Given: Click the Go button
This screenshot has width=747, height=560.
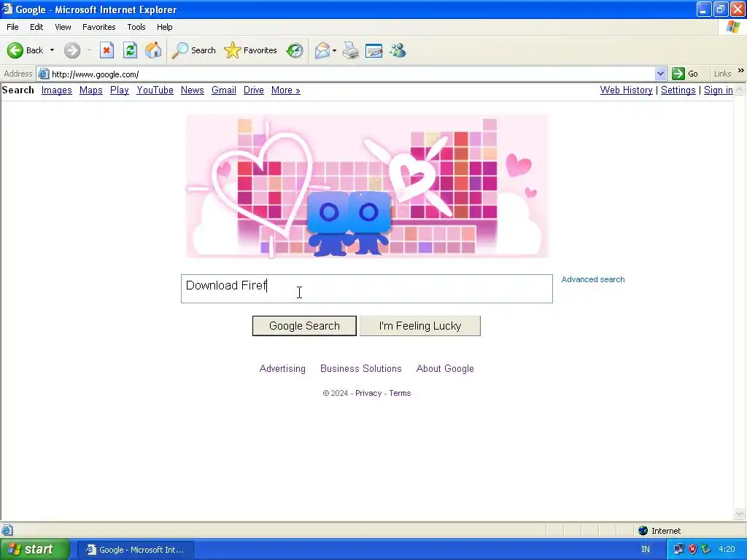Looking at the screenshot, I should pos(685,74).
